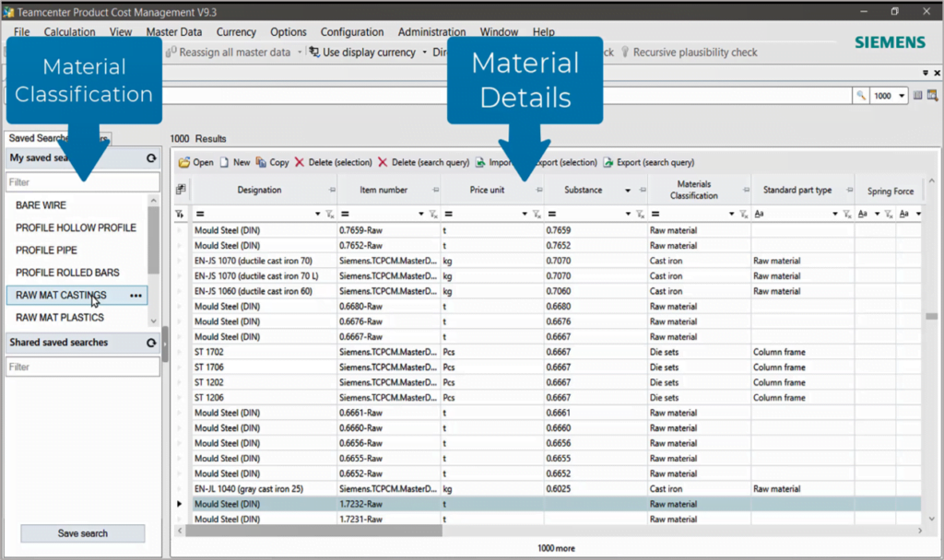
Task: Click the search magnifier icon
Action: coord(860,96)
